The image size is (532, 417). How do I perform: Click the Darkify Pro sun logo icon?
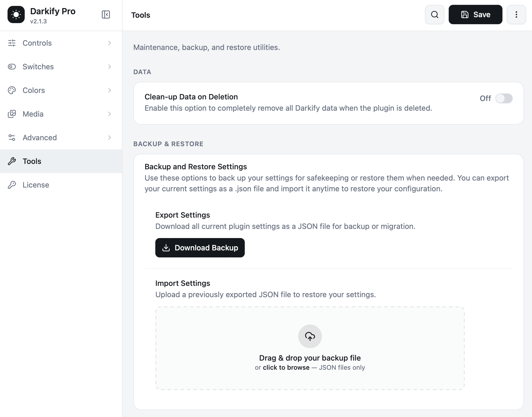tap(16, 15)
